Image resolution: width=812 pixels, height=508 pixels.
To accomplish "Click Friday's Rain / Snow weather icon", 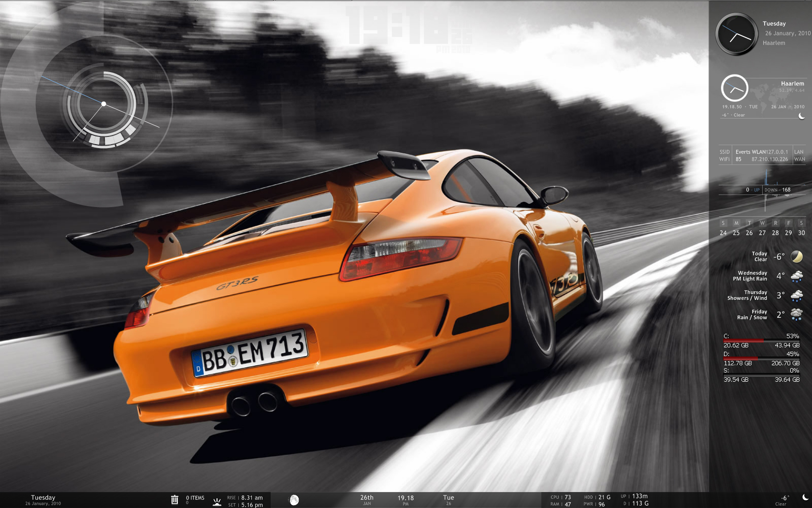I will tap(797, 314).
